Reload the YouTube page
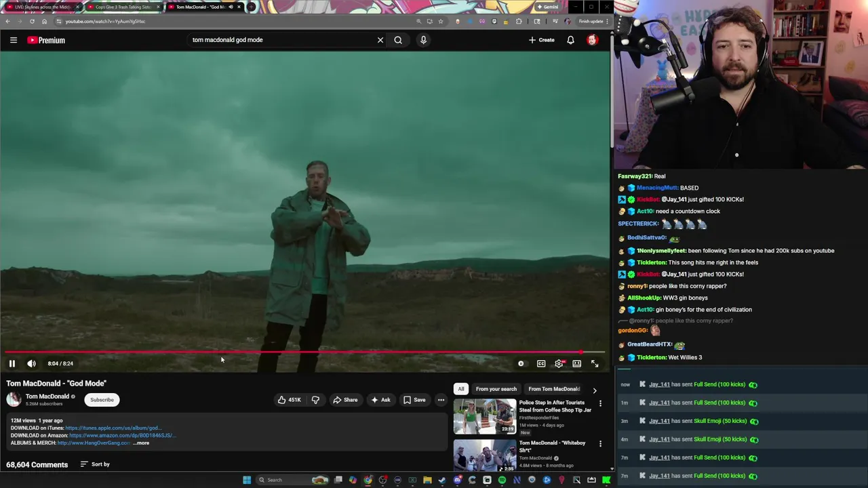The height and width of the screenshot is (488, 868). coord(32,21)
